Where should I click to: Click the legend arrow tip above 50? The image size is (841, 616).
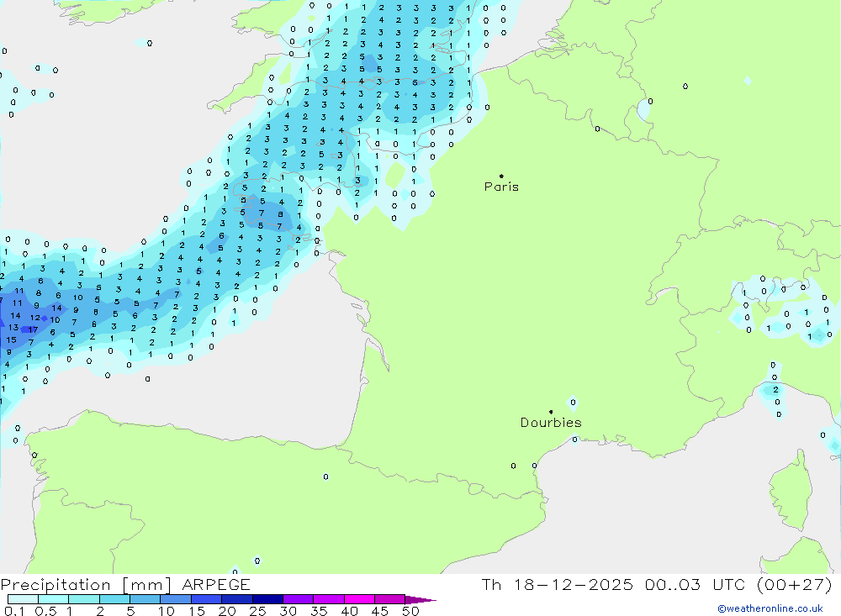tap(420, 599)
